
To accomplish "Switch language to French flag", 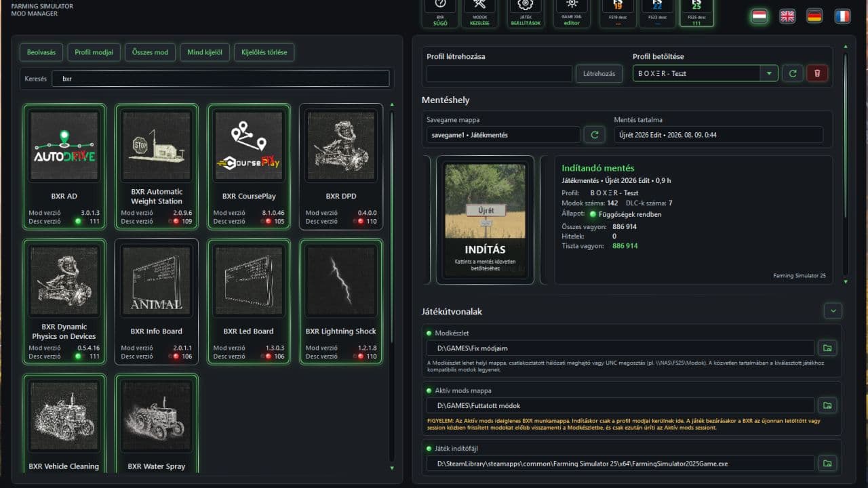I will [x=842, y=16].
